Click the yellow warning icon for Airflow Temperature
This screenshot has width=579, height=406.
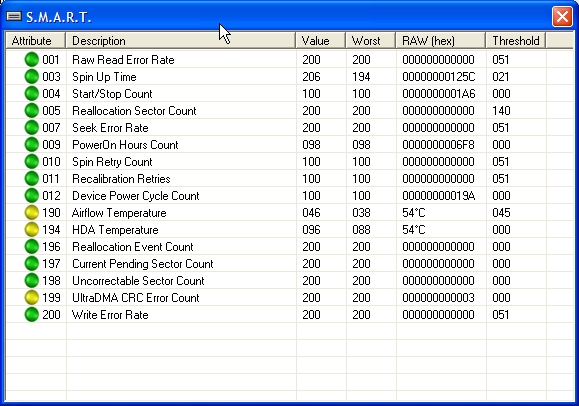point(32,212)
